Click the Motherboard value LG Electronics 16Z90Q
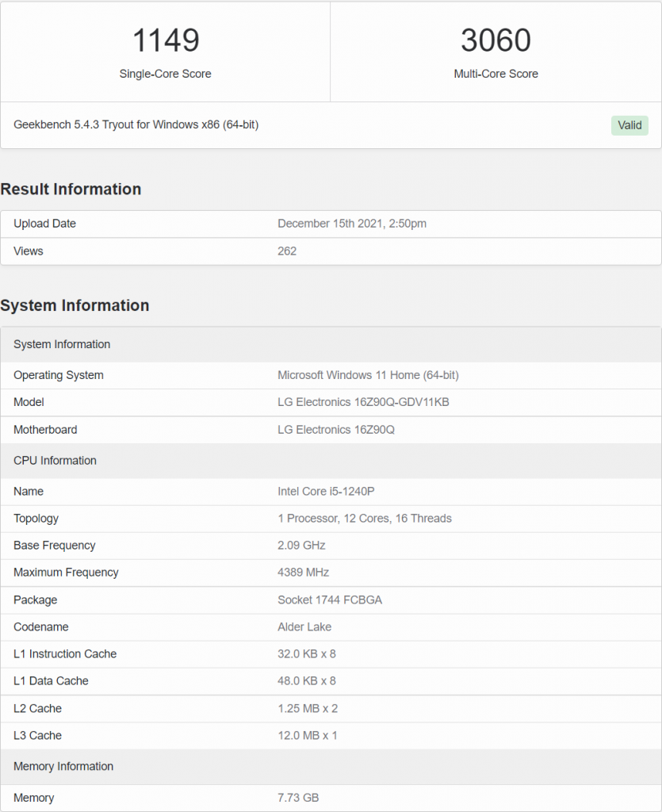The height and width of the screenshot is (812, 662). pos(336,429)
